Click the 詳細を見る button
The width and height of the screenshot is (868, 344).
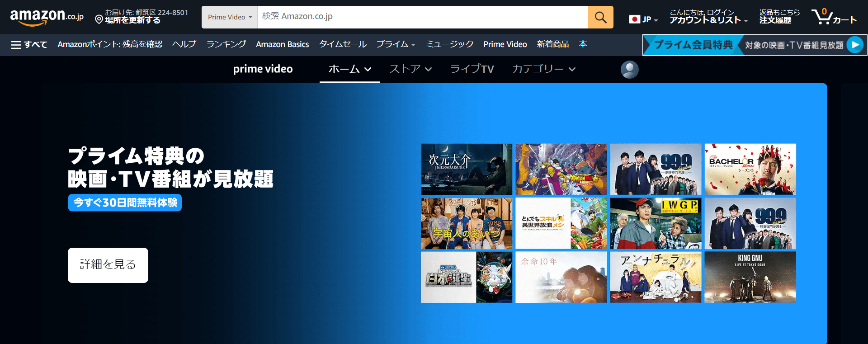coord(108,265)
